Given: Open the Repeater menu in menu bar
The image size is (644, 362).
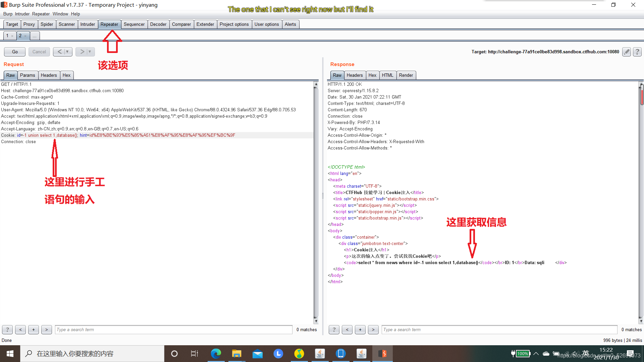Looking at the screenshot, I should pyautogui.click(x=41, y=14).
